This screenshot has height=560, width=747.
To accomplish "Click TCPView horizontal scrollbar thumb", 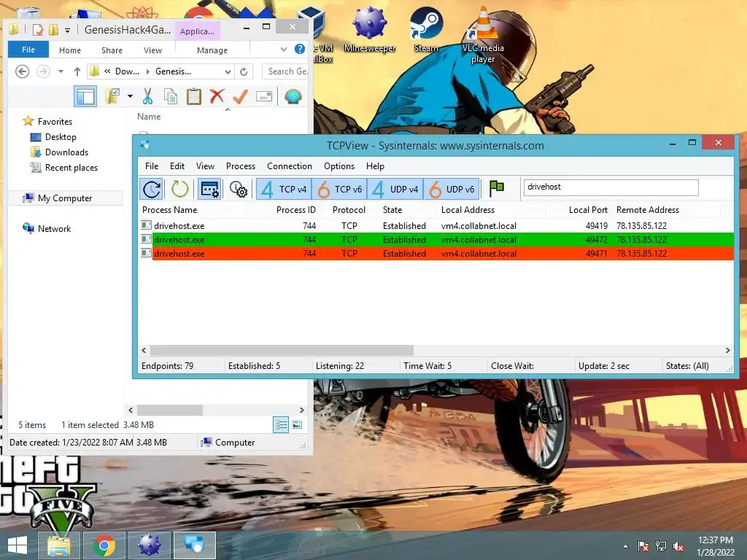I will pyautogui.click(x=282, y=351).
